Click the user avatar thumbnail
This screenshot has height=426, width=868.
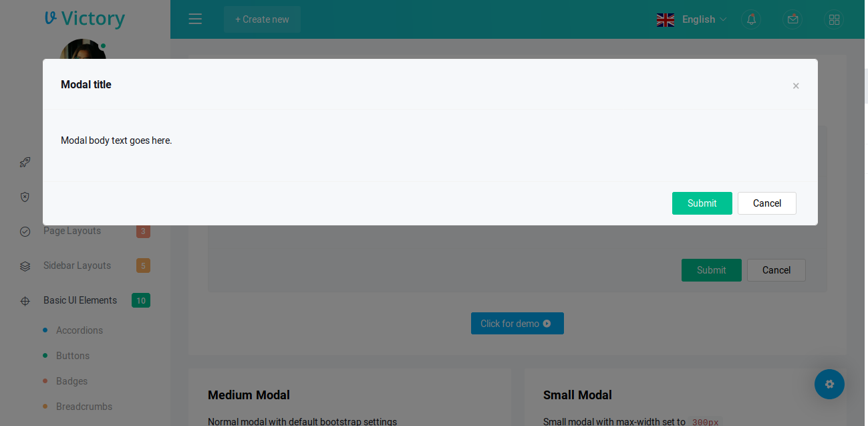82,49
